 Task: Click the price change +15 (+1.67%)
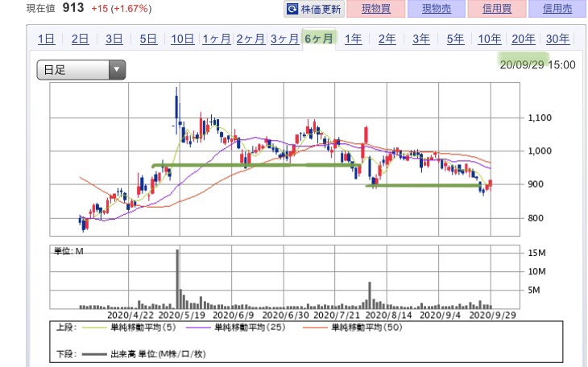122,8
